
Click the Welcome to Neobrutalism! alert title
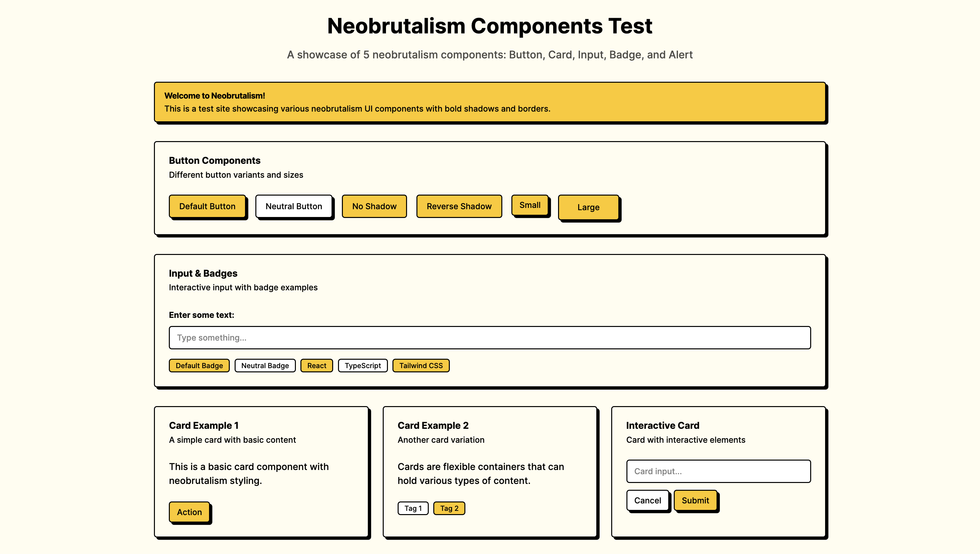point(215,96)
